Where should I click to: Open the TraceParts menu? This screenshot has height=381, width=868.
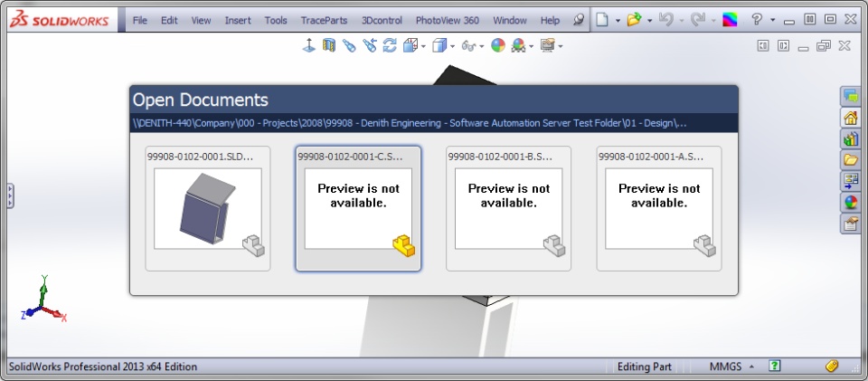pos(325,21)
